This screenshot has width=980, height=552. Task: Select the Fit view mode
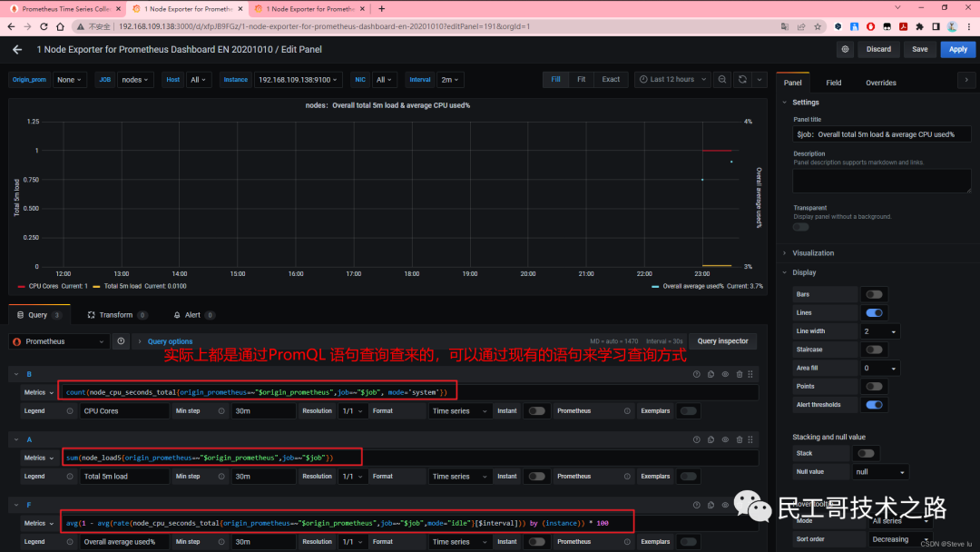click(581, 79)
